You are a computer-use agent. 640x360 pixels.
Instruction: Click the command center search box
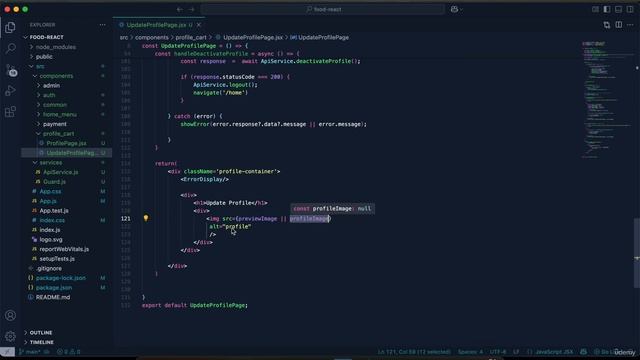323,9
